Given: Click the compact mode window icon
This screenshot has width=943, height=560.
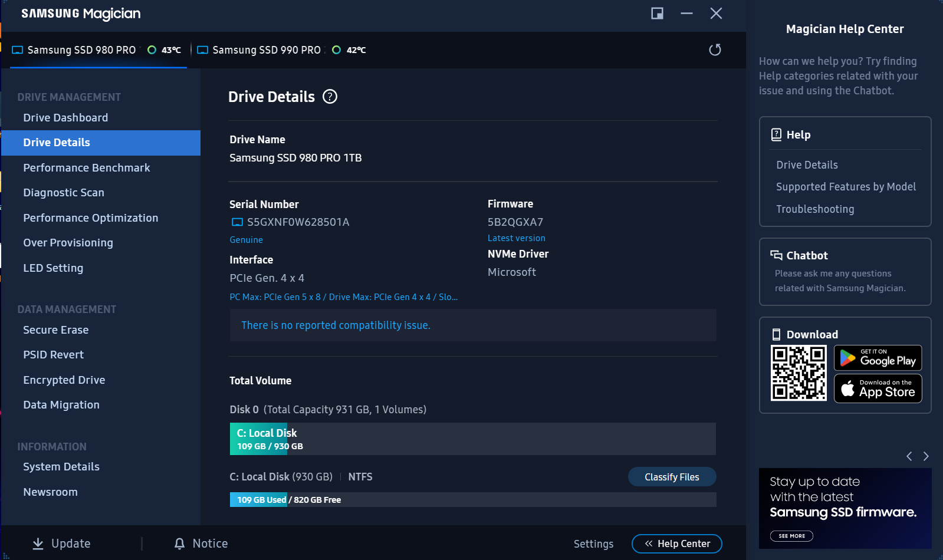Looking at the screenshot, I should click(x=657, y=14).
